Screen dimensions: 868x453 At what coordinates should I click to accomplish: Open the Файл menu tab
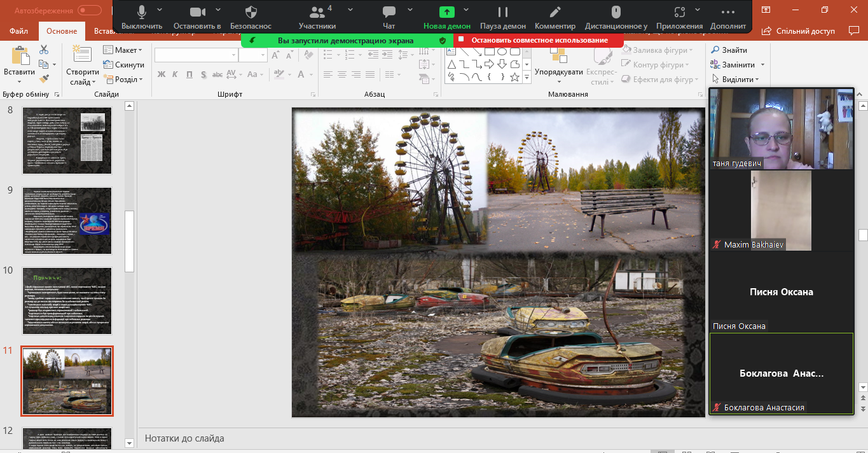18,31
